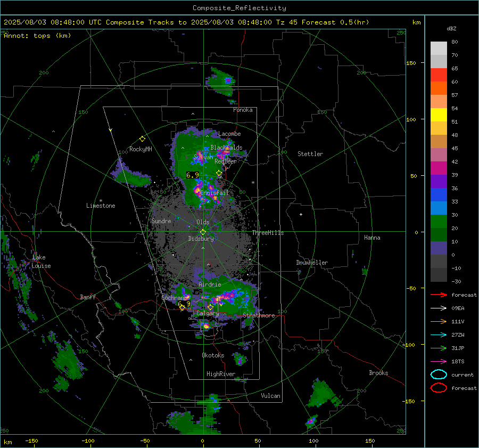The height and width of the screenshot is (448, 479).
Task: Pick the bright red 65-60 dBZ swatch
Action: (439, 75)
